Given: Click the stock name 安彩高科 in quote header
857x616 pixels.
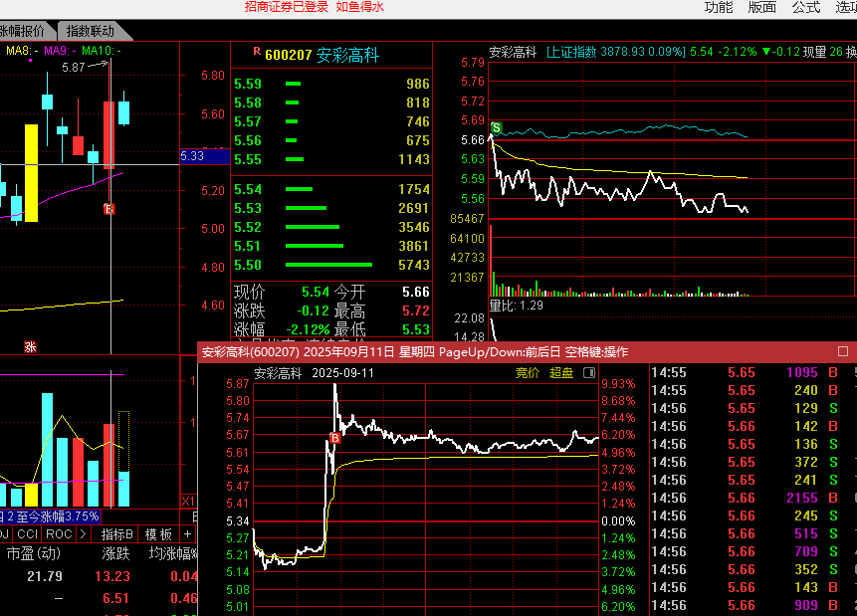Looking at the screenshot, I should [x=347, y=55].
